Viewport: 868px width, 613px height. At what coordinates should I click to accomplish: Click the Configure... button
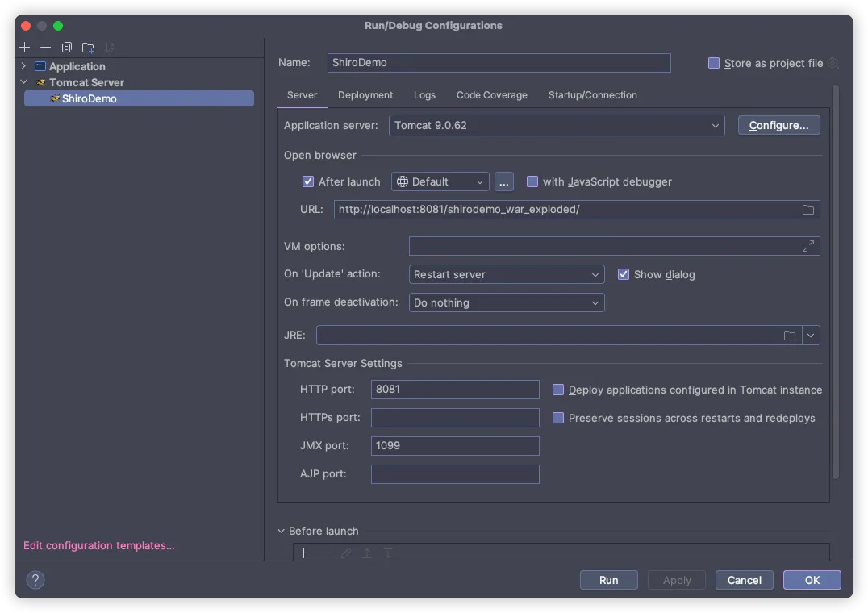[x=778, y=126]
